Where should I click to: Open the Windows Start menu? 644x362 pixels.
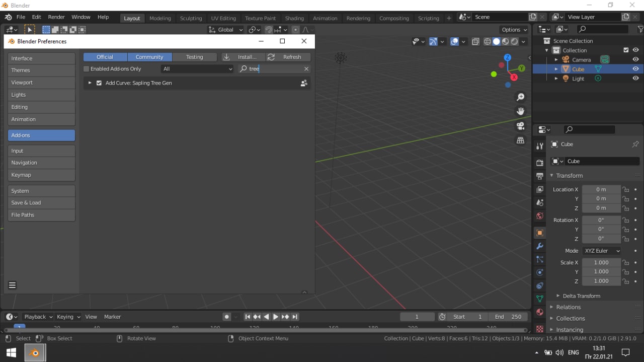point(11,353)
